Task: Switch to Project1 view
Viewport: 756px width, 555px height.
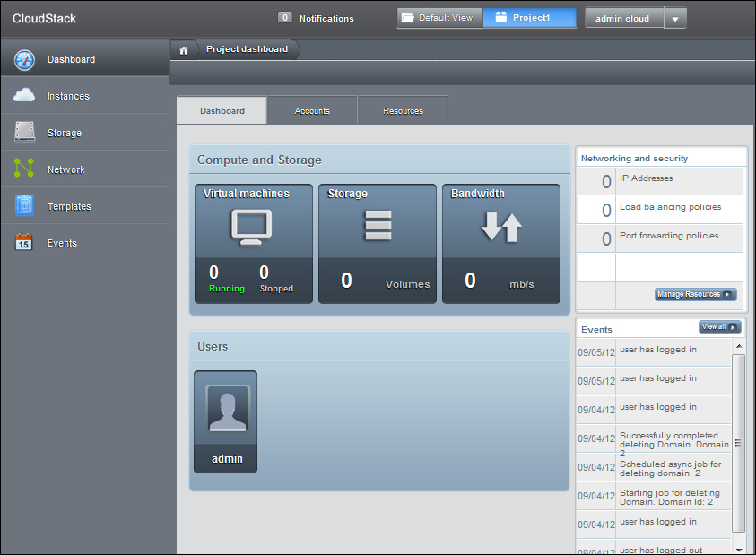Action: [529, 18]
